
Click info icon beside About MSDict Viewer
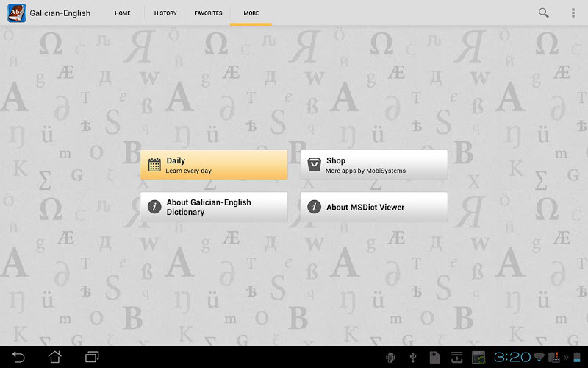coord(315,207)
